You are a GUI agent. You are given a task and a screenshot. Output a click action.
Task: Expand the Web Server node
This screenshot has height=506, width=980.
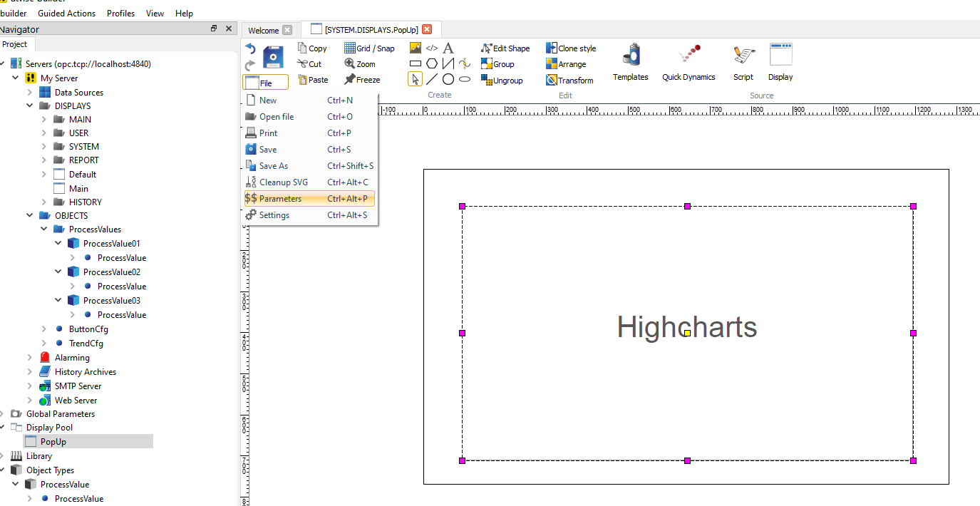coord(29,401)
